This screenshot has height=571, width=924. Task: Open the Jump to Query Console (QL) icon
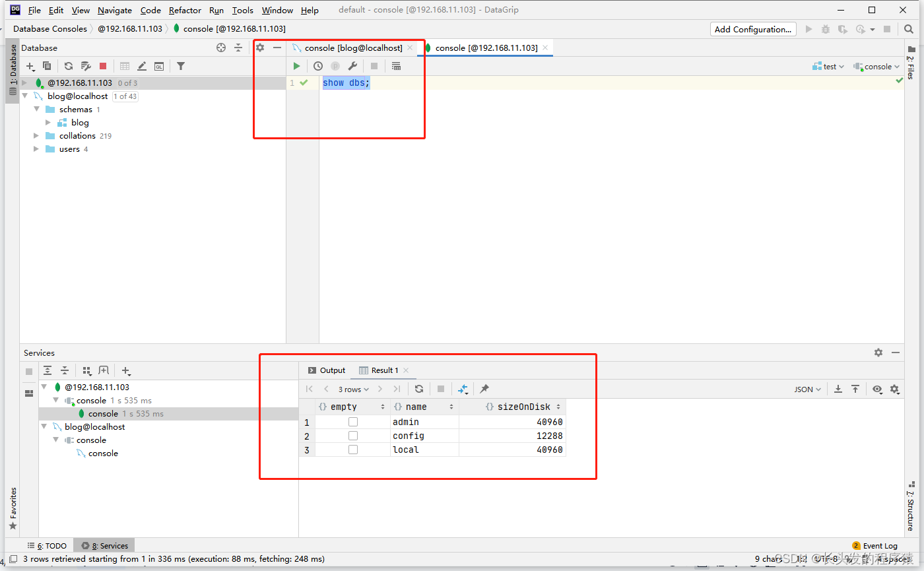click(159, 65)
